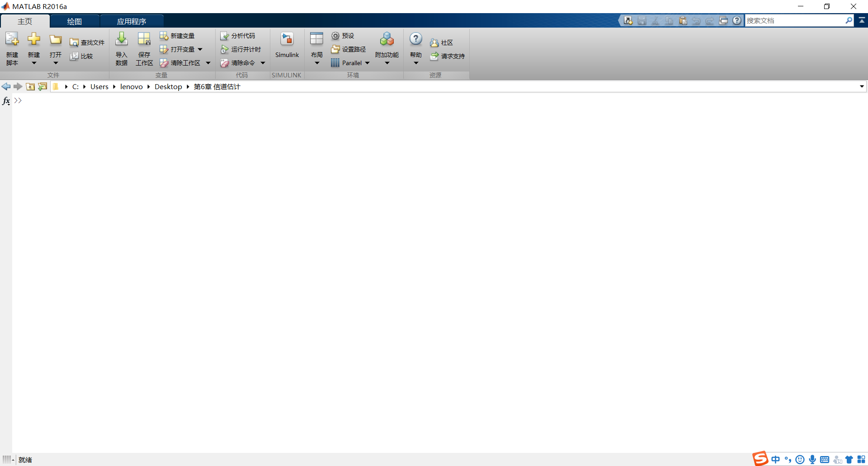
Task: Switch to the 应用程序 ribbon tab
Action: click(132, 21)
